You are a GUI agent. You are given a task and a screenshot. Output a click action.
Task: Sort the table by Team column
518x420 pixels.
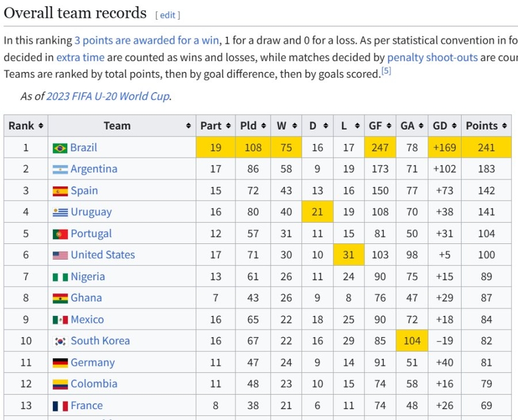pyautogui.click(x=121, y=126)
